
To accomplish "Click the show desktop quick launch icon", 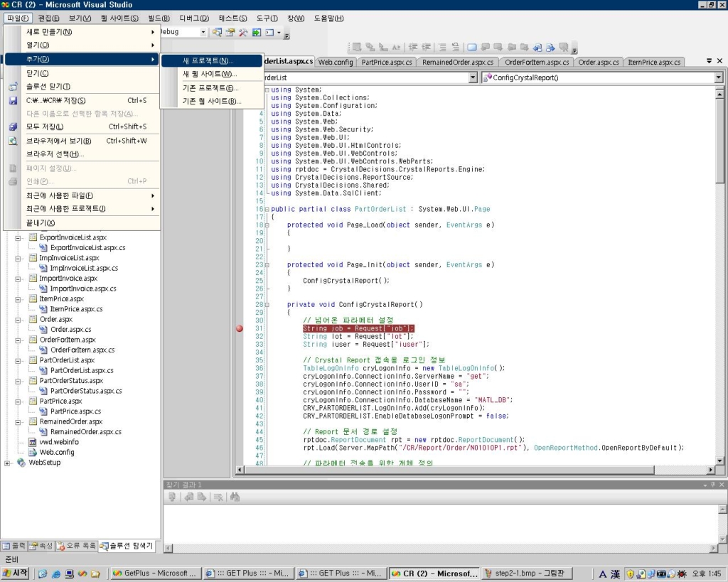I will tap(69, 574).
